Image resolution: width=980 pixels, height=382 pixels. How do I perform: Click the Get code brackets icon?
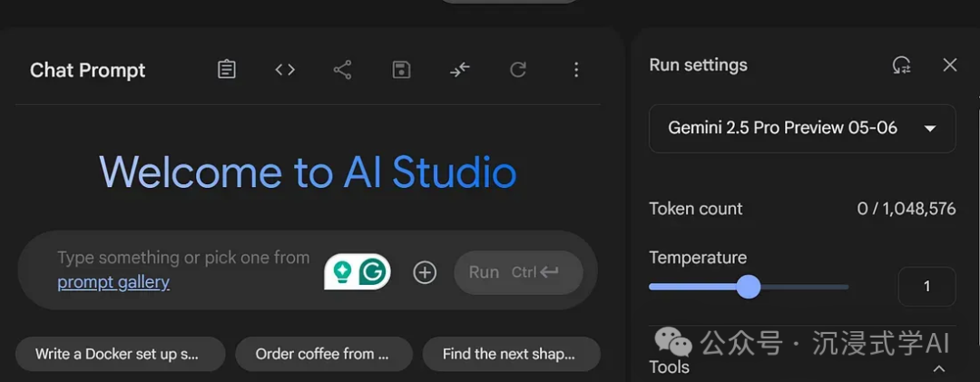(x=285, y=69)
